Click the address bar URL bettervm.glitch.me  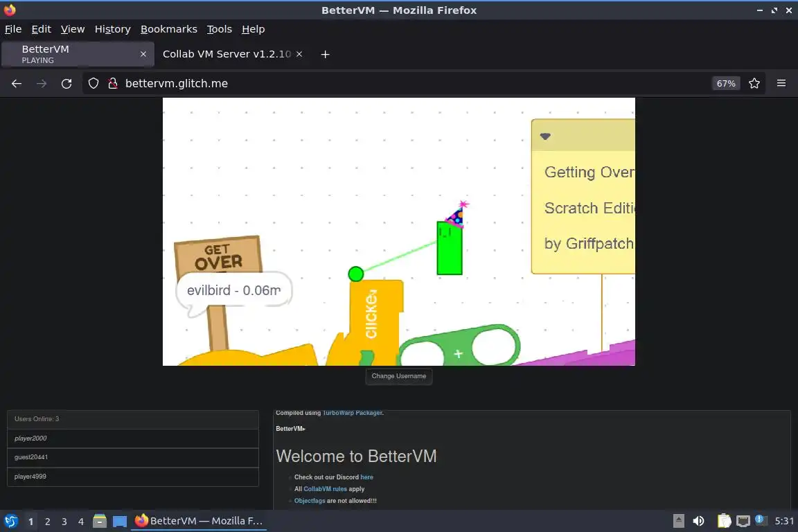(177, 84)
